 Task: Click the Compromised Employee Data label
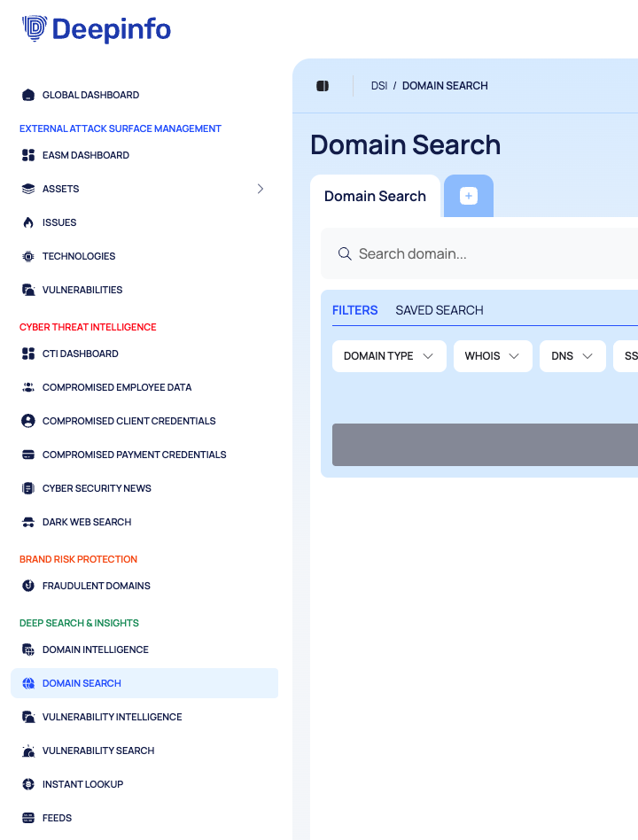[117, 387]
